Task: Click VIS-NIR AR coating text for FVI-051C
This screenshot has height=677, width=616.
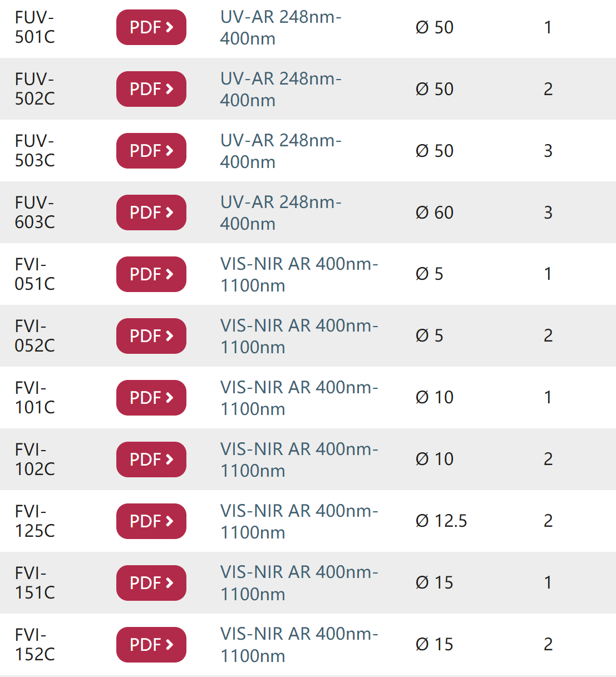Action: pyautogui.click(x=299, y=274)
